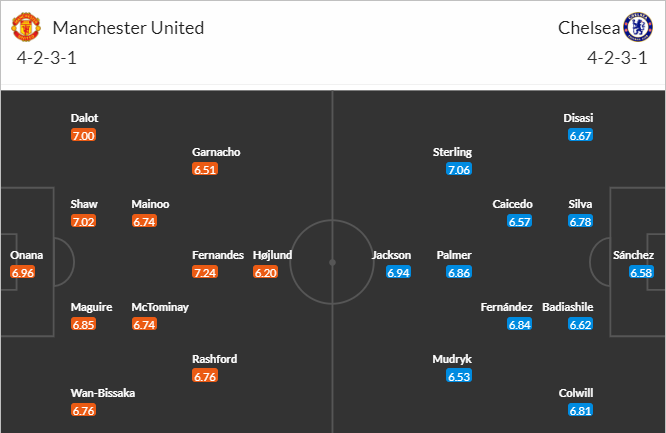Click Højlund's 6.20 rating badge
666x433 pixels.
tap(266, 272)
